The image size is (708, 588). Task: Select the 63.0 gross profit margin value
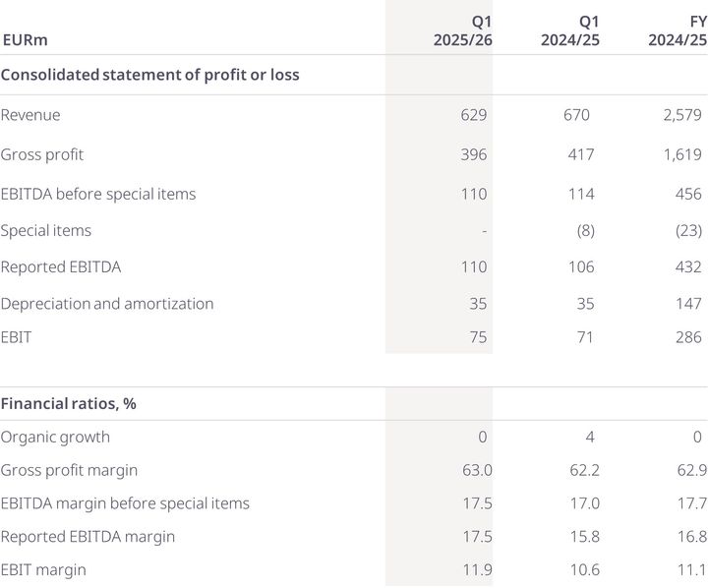point(471,470)
